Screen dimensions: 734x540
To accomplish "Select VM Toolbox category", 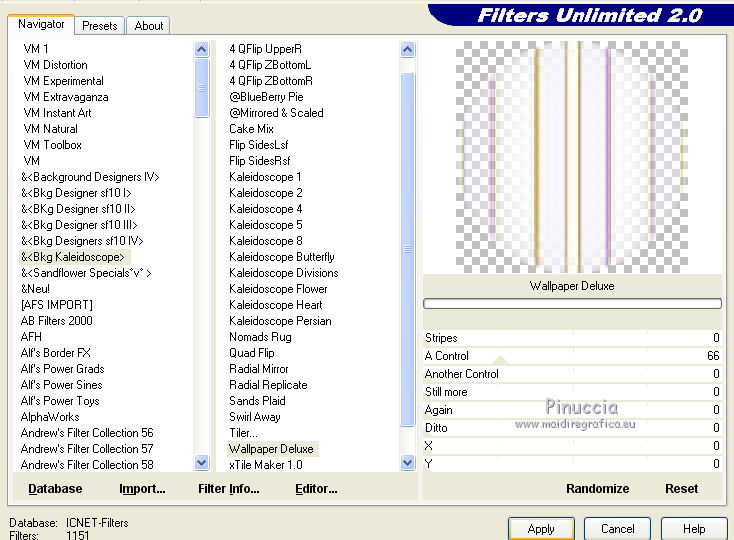I will [52, 145].
